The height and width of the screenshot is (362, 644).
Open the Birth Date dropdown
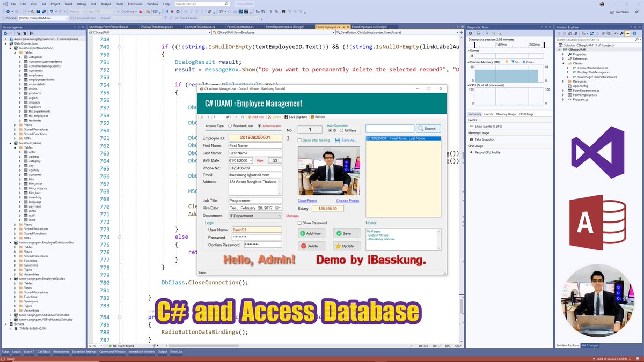[x=250, y=160]
